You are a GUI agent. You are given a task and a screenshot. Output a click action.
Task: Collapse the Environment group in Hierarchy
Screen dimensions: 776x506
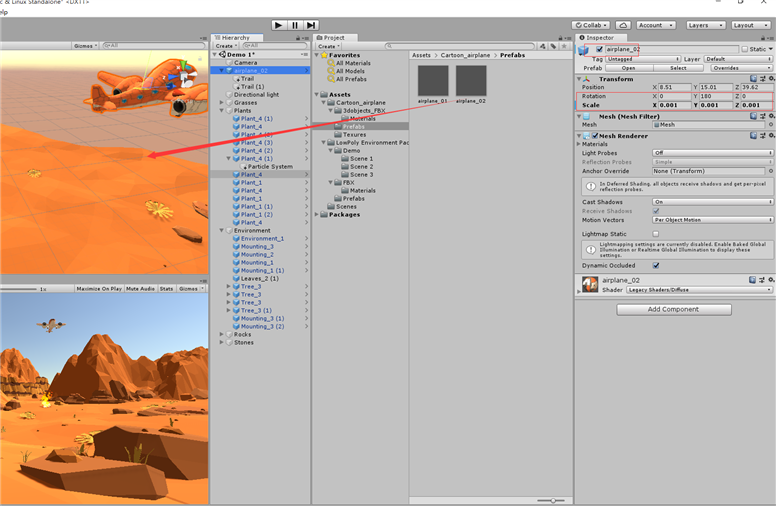222,230
